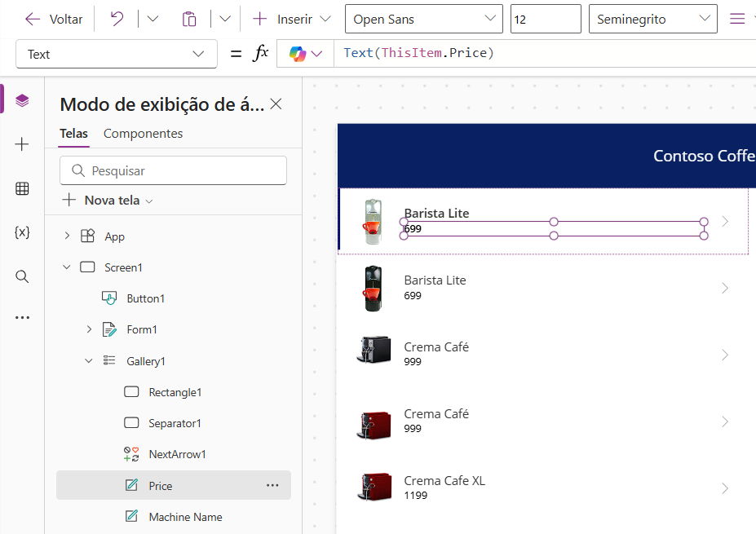Open the Search pane magnifier icon

[22, 276]
